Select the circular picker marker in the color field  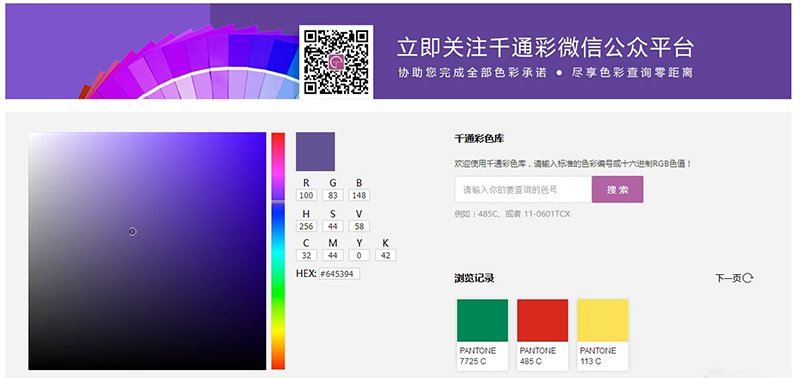click(132, 232)
